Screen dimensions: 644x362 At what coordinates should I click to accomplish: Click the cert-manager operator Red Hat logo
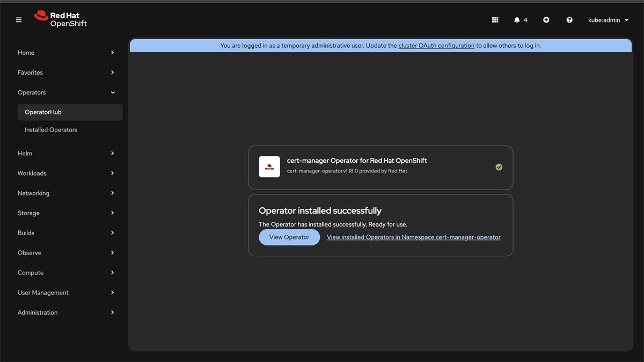click(x=269, y=167)
